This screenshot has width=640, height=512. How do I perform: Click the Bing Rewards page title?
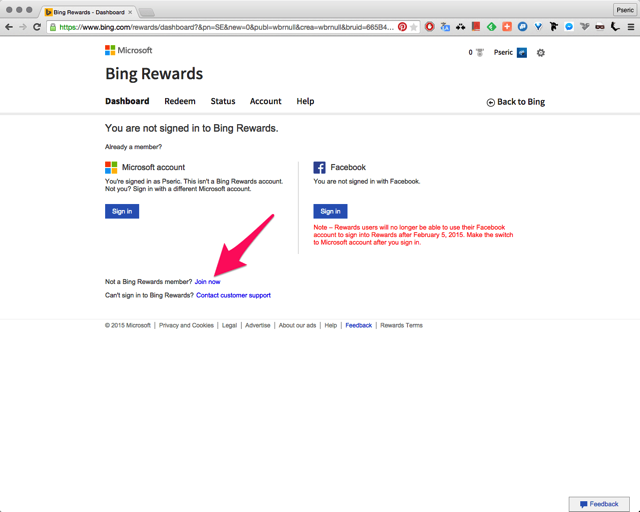tap(154, 74)
